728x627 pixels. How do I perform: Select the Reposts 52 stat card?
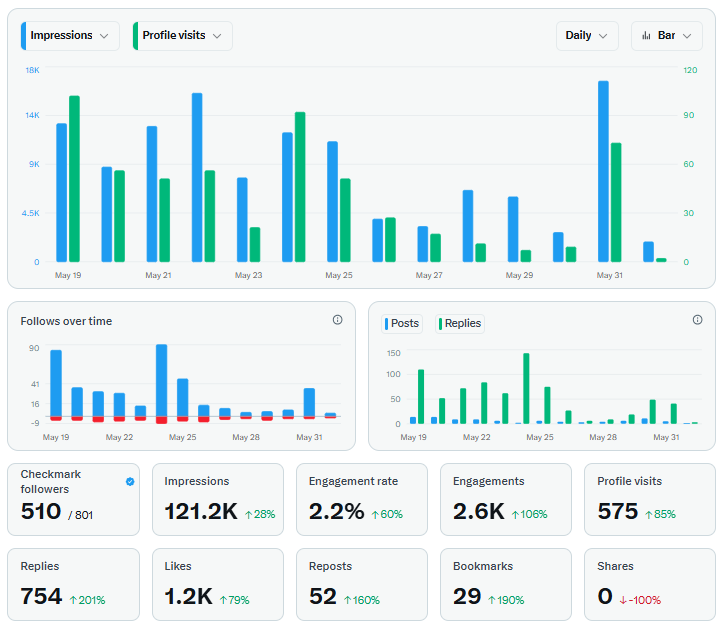click(362, 584)
